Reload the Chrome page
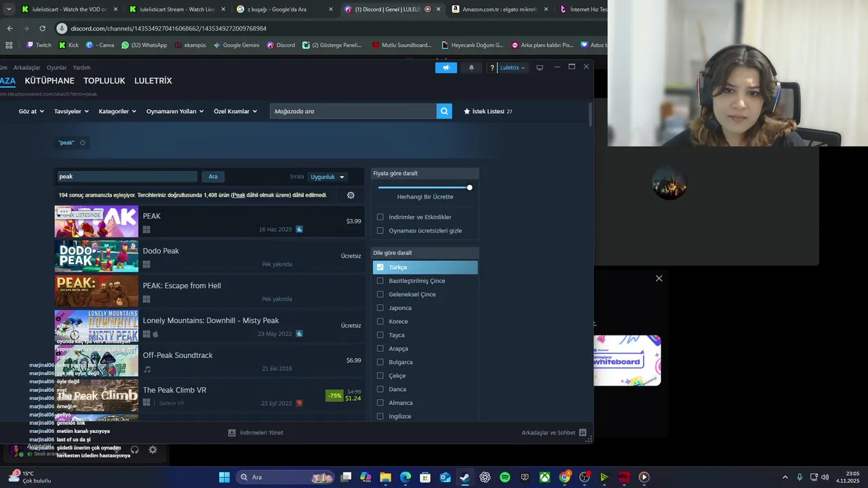 tap(42, 28)
